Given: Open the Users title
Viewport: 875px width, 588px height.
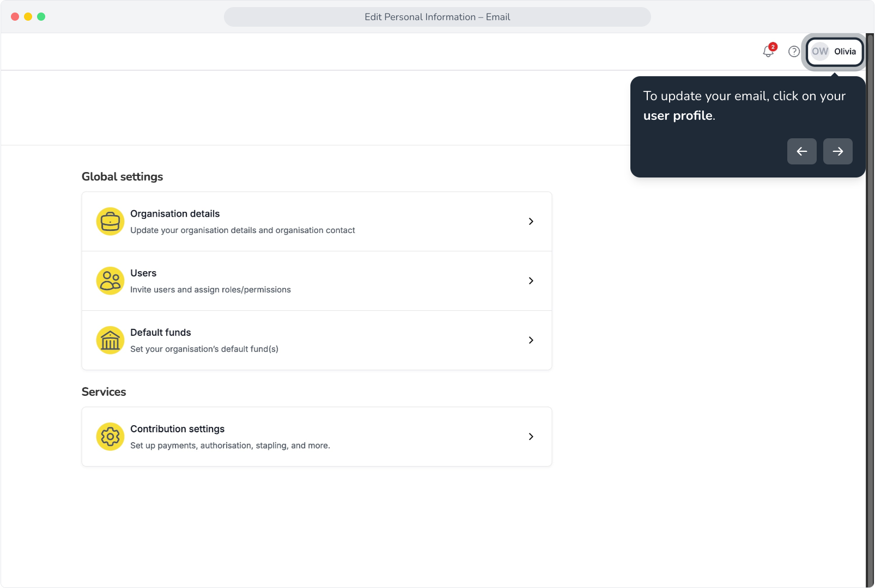Looking at the screenshot, I should pos(143,273).
